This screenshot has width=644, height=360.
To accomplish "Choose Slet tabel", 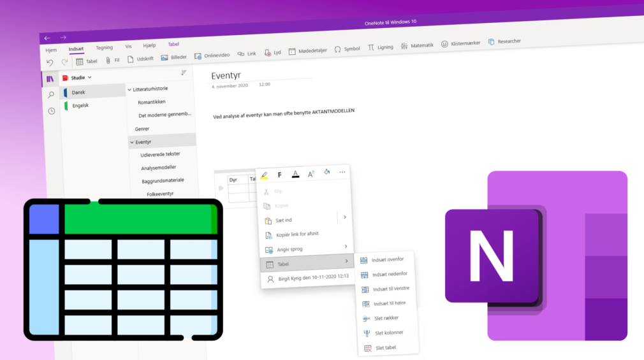I will tap(386, 348).
